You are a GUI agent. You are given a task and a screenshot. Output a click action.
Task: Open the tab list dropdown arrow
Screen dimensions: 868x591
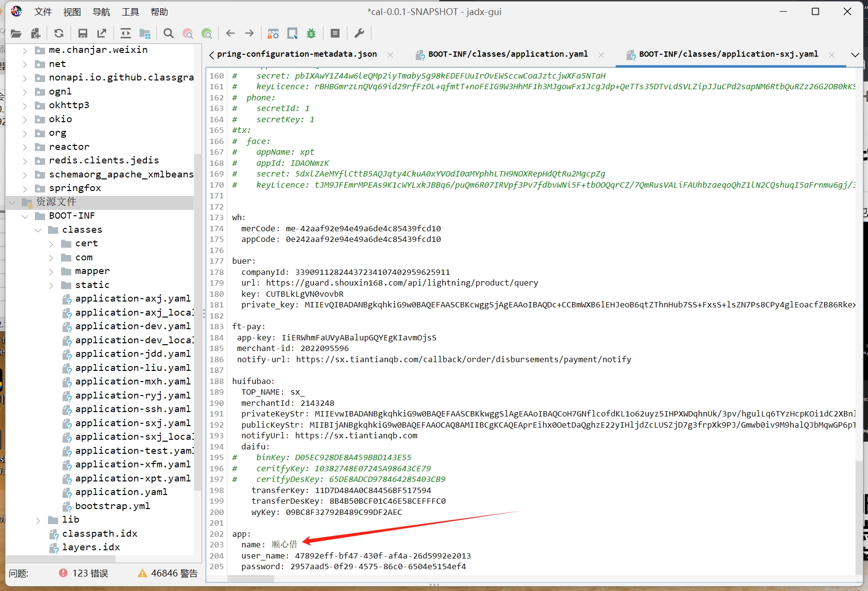tap(855, 55)
